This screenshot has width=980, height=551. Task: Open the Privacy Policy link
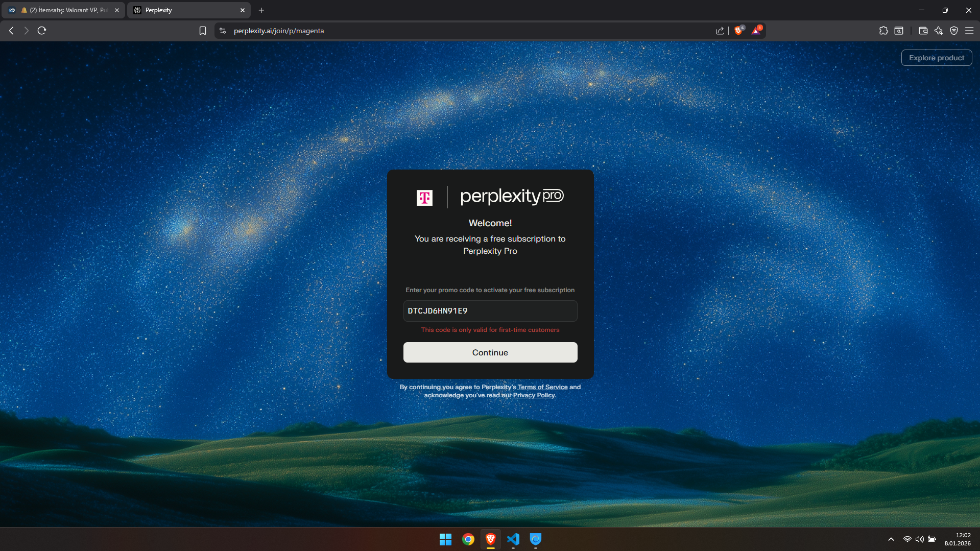click(534, 395)
